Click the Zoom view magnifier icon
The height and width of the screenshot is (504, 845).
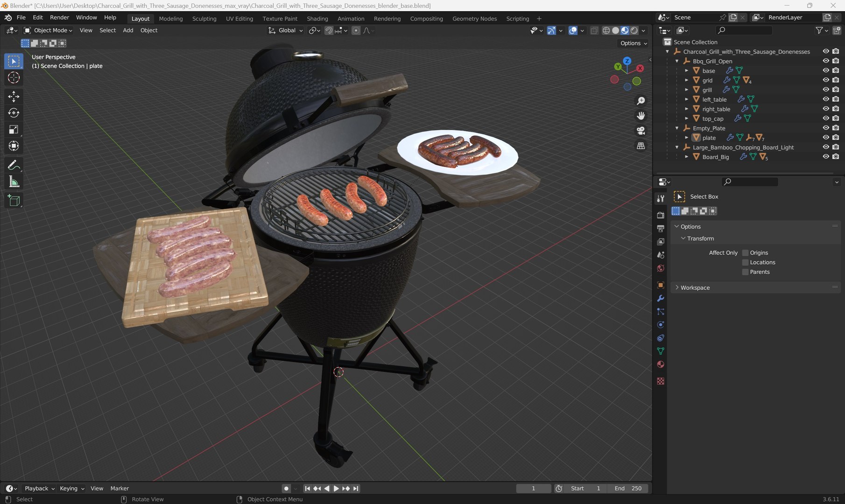coord(641,101)
